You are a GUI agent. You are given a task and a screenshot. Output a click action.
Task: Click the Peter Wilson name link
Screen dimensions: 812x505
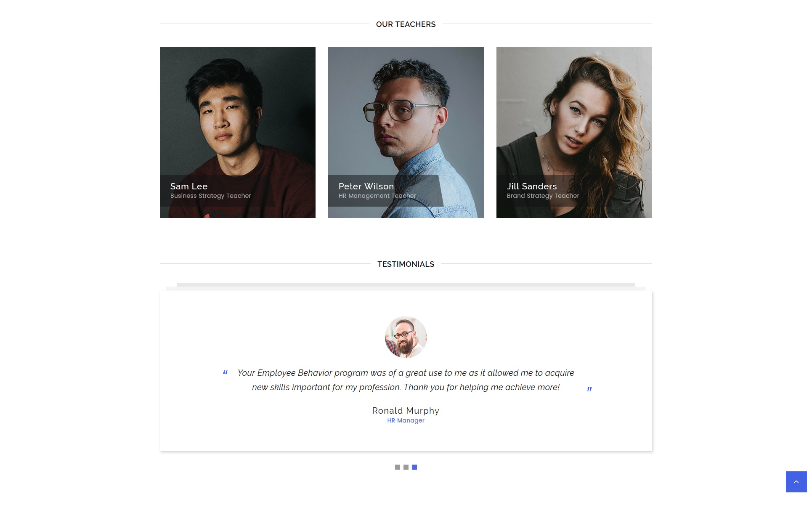pyautogui.click(x=366, y=186)
